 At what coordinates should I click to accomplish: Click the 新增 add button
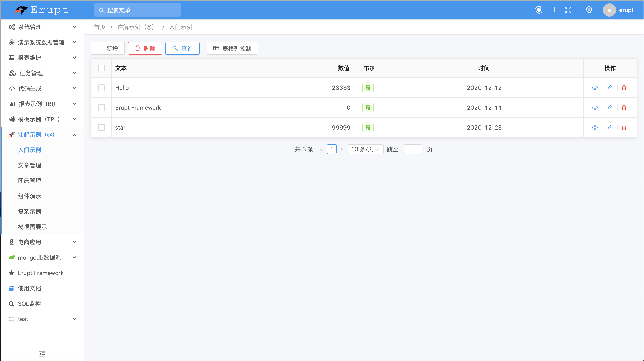pyautogui.click(x=107, y=48)
